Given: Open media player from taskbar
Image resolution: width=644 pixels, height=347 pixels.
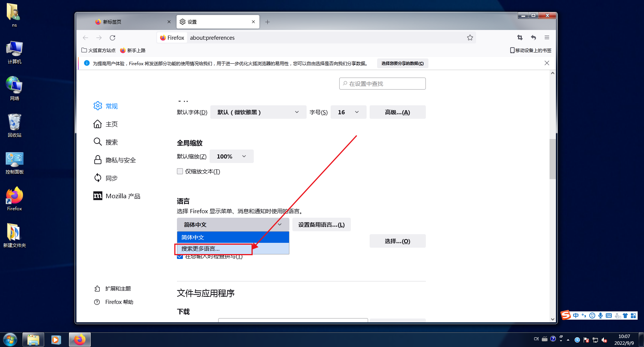Looking at the screenshot, I should [56, 340].
